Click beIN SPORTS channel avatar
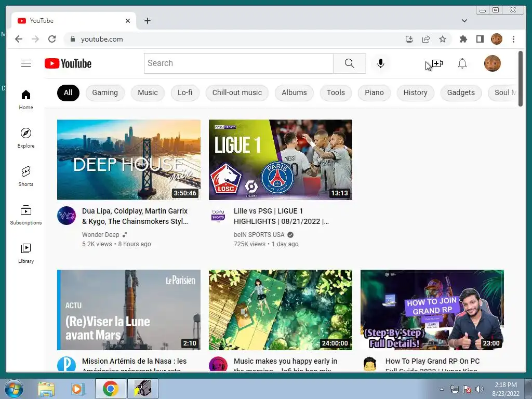 pos(218,216)
